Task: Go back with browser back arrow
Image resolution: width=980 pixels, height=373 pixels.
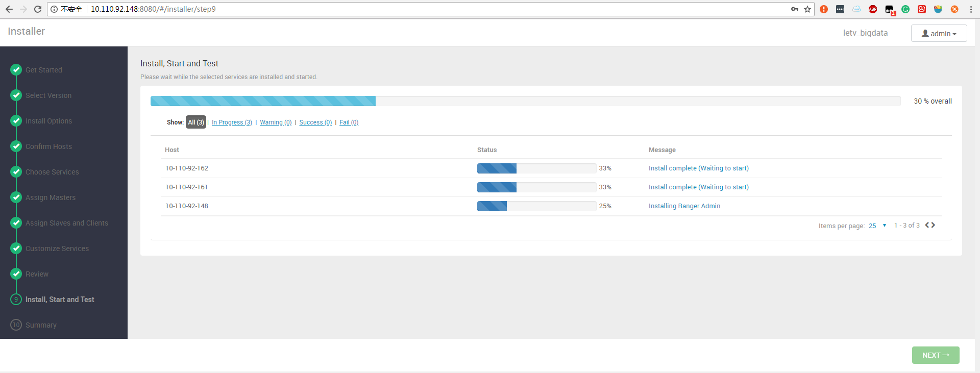Action: point(9,9)
